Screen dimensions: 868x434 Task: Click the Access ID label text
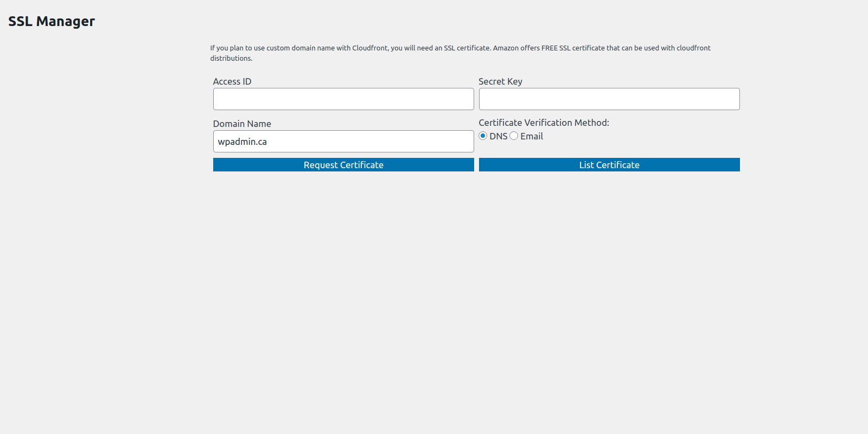232,81
